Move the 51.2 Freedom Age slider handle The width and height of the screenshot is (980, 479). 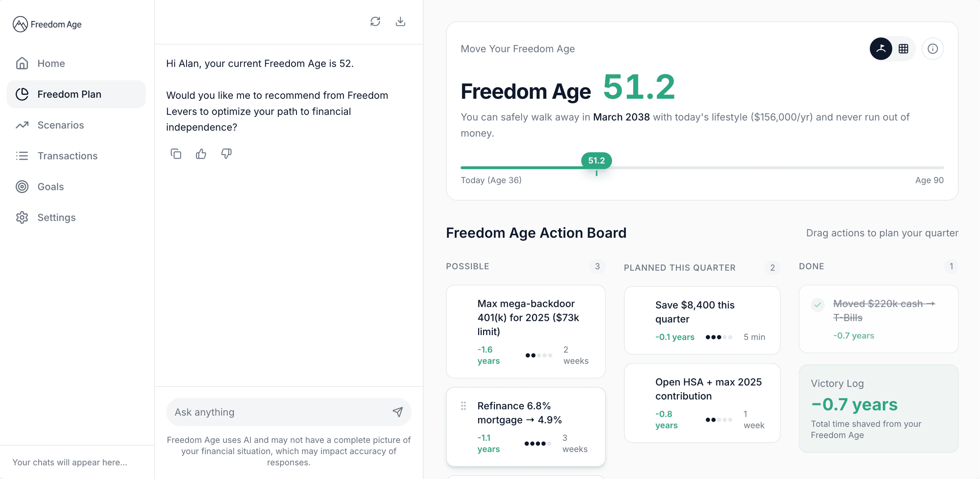pos(596,161)
